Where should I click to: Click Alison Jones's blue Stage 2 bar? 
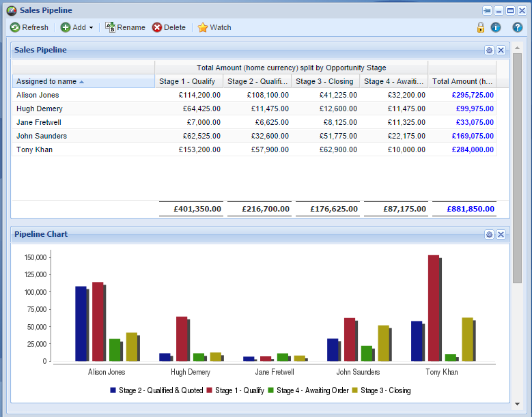81,323
